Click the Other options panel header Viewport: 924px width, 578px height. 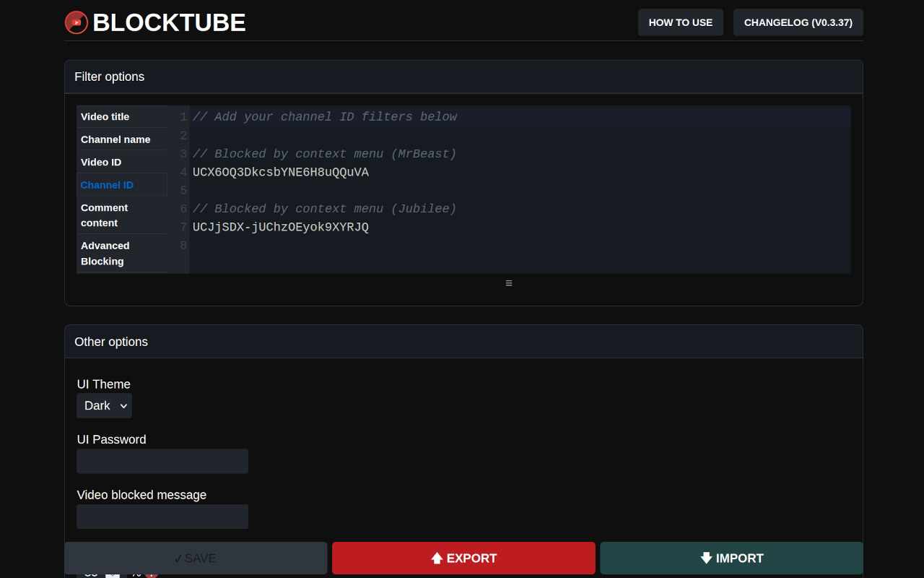[x=463, y=342]
